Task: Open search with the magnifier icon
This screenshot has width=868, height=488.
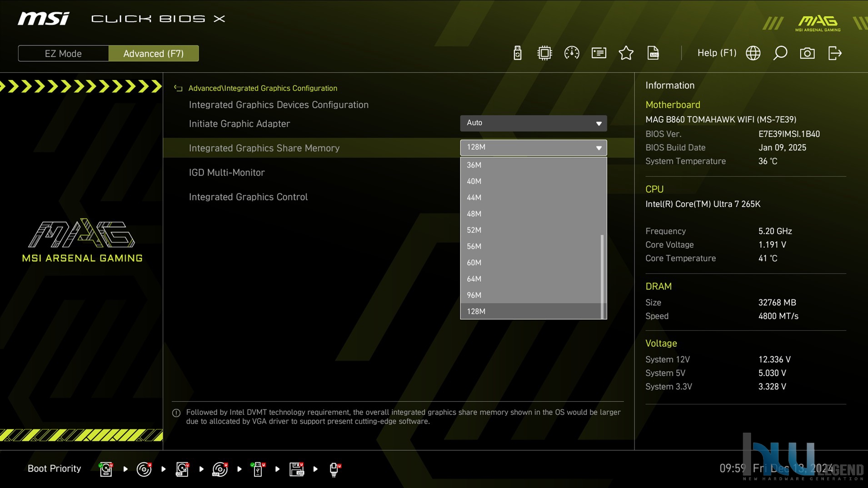Action: [780, 53]
